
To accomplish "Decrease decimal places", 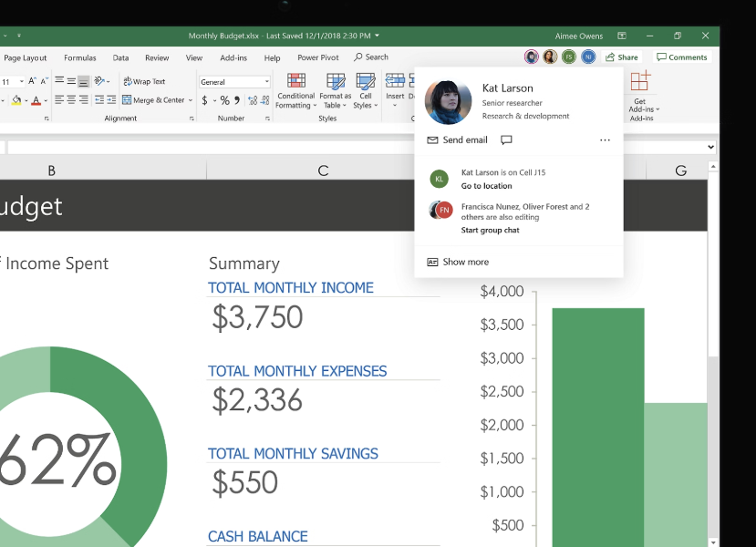I will coord(264,100).
